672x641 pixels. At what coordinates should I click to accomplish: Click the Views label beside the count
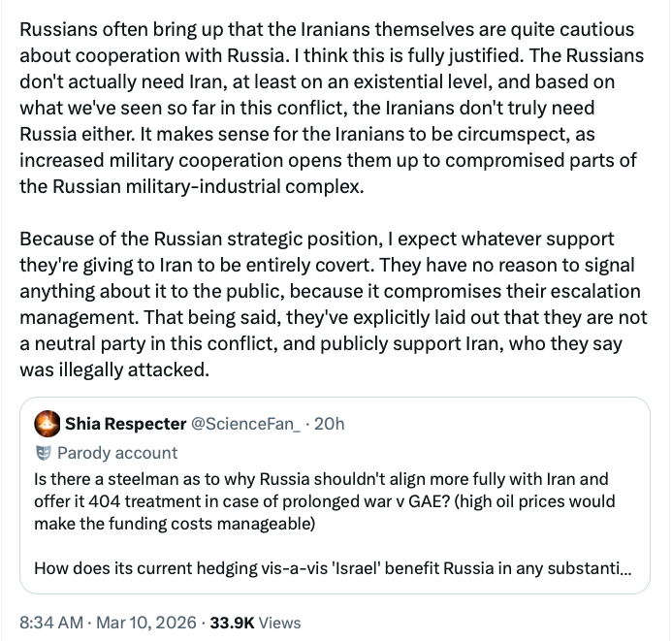click(280, 622)
